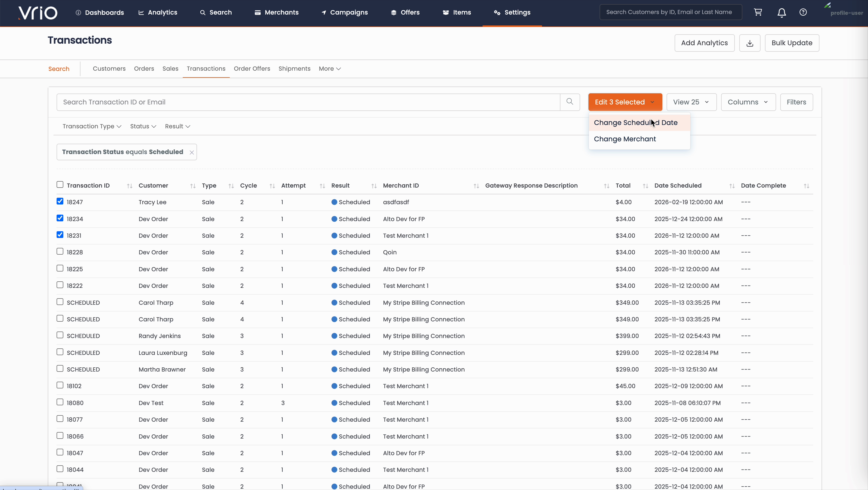Sort by Transaction ID column arrows
Image resolution: width=868 pixels, height=490 pixels.
(129, 186)
